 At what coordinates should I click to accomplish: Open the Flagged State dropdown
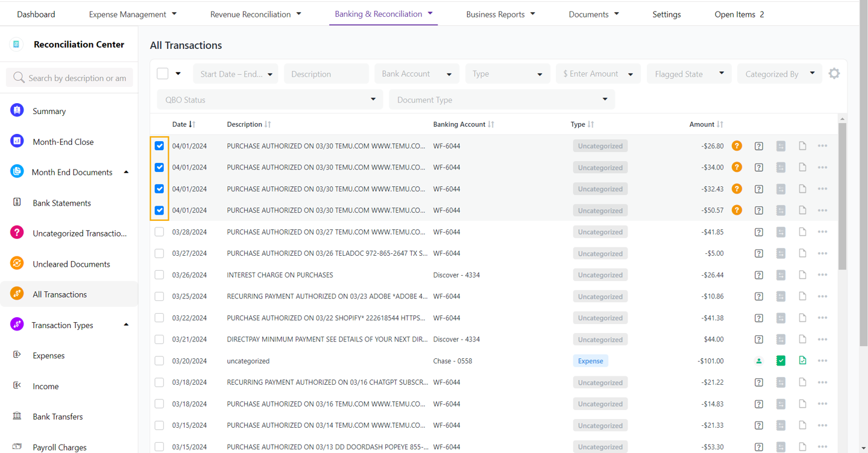689,74
